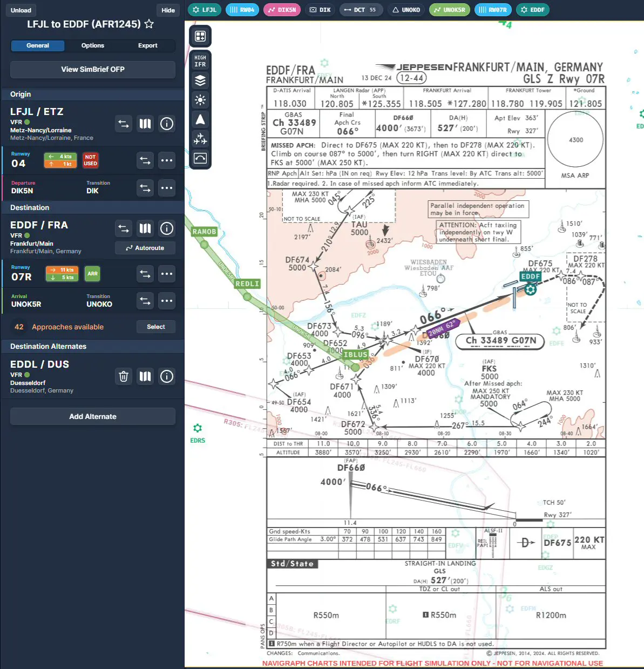Viewport: 644px width, 669px height.
Task: Toggle the brightness sun icon
Action: pyautogui.click(x=200, y=100)
